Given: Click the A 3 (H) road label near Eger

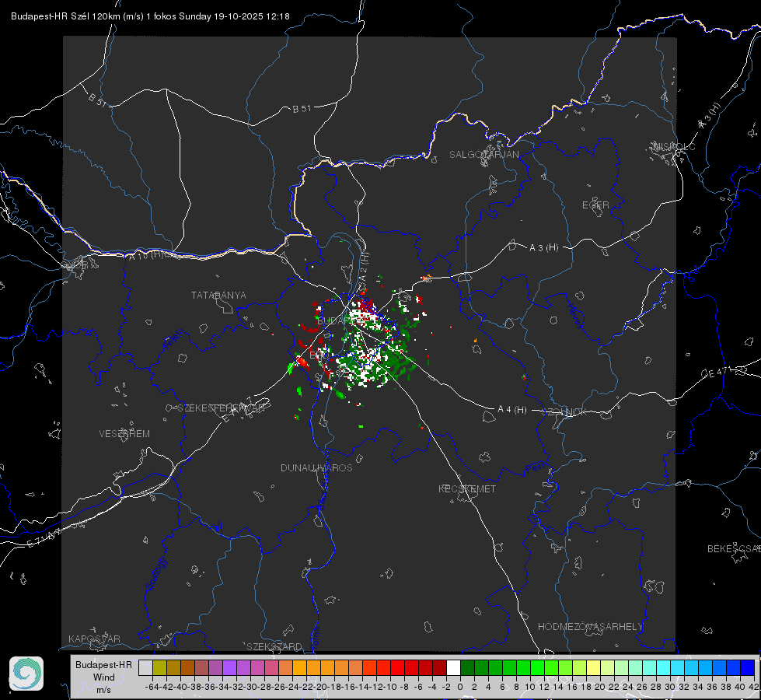Looking at the screenshot, I should 543,248.
